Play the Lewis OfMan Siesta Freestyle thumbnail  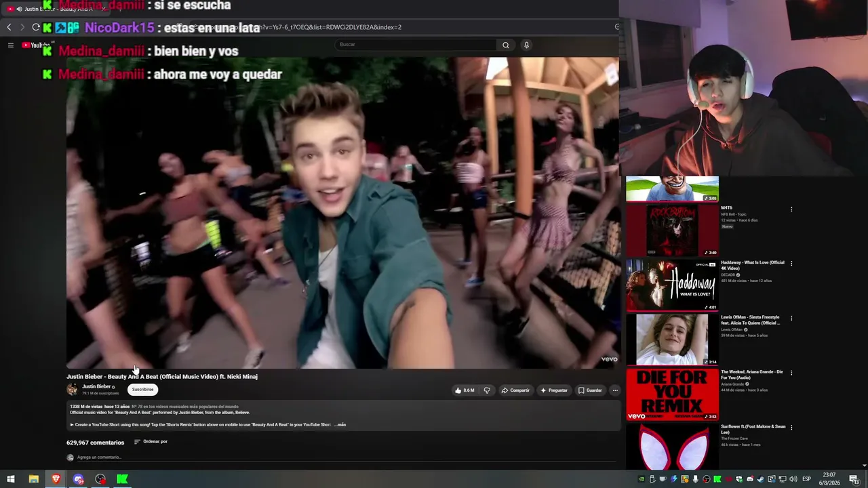coord(672,340)
